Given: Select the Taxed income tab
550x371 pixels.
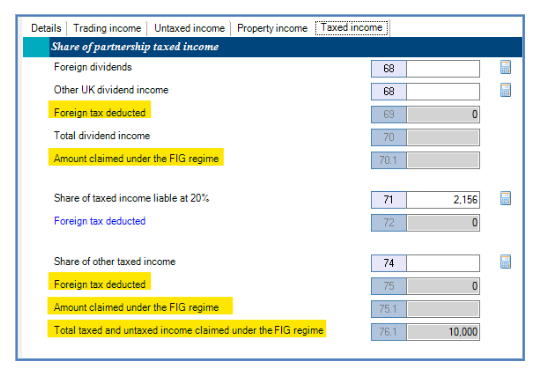Looking at the screenshot, I should coord(351,28).
